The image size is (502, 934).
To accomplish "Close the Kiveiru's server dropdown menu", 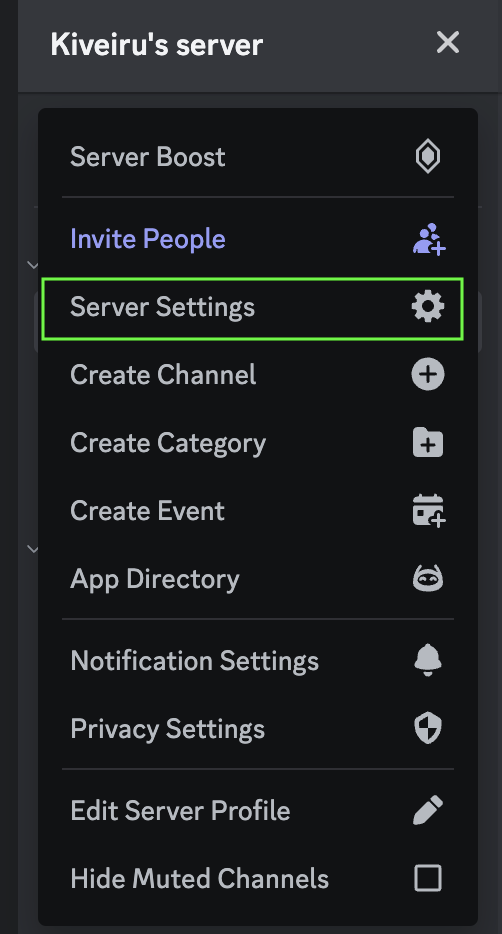I will pyautogui.click(x=447, y=43).
